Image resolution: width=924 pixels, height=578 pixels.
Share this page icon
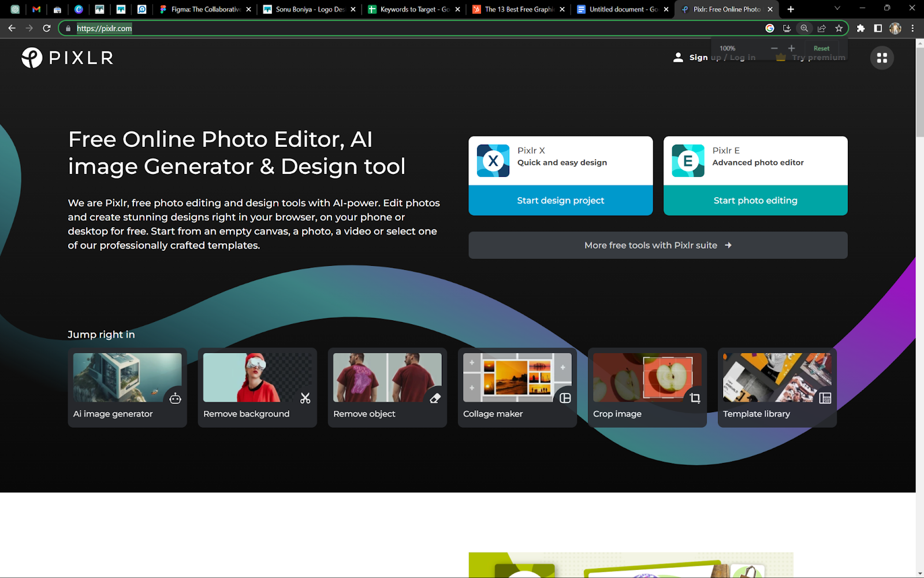(x=821, y=28)
